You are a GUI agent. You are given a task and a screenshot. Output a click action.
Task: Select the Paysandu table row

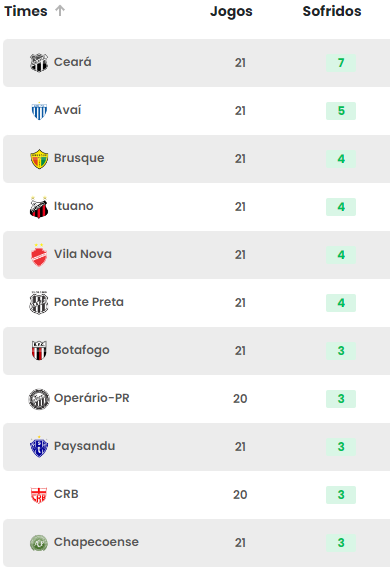197,447
